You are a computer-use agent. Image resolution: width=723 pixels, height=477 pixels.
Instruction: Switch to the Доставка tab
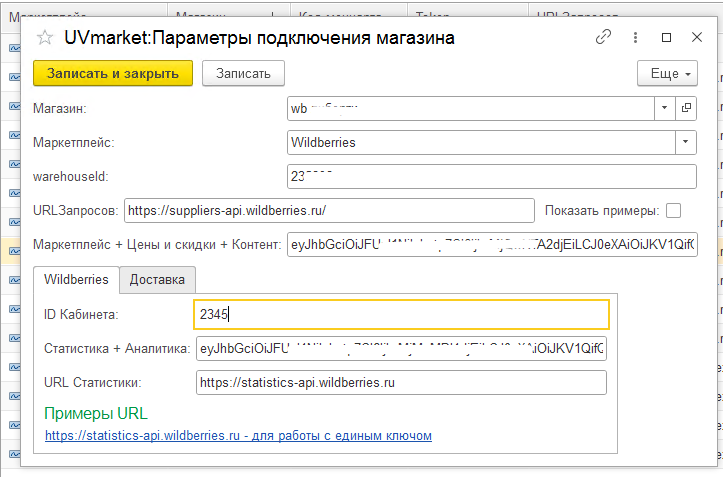pos(157,280)
